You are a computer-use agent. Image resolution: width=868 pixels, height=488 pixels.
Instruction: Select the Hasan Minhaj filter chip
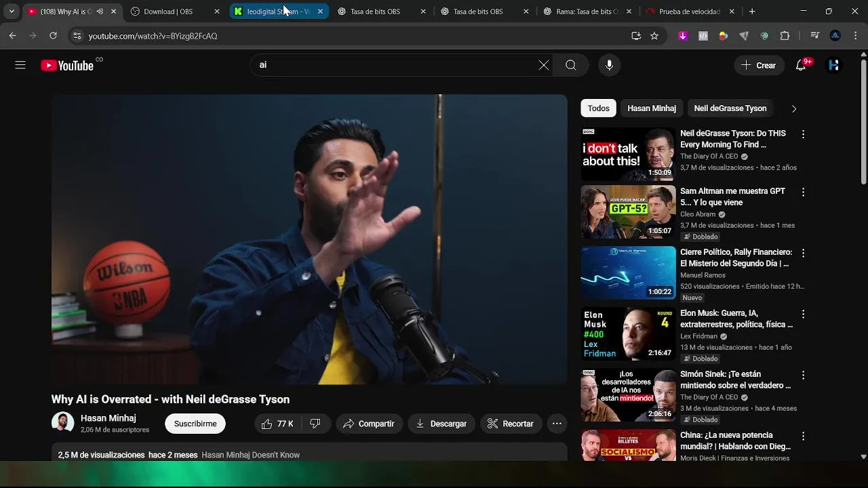652,108
